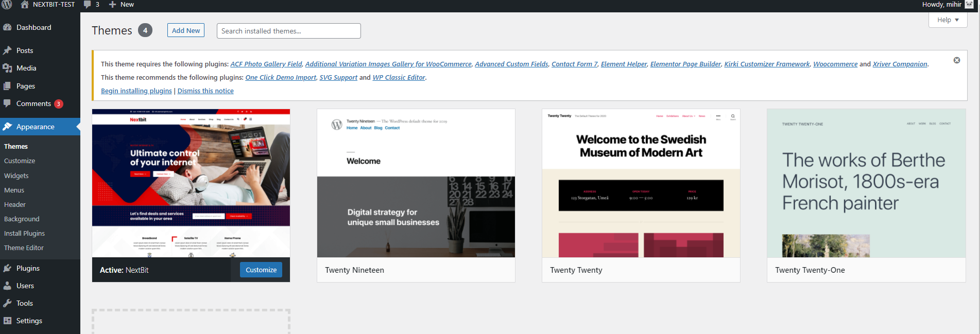Dismiss the plugin notice with X
Image resolution: width=980 pixels, height=334 pixels.
956,60
